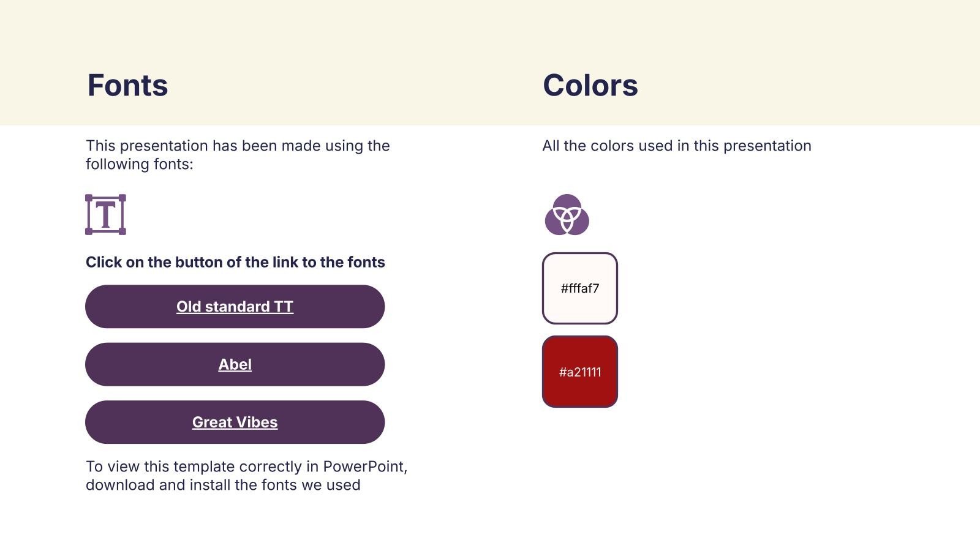Viewport: 980px width, 551px height.
Task: Open the Great Vibes font button
Action: tap(235, 422)
